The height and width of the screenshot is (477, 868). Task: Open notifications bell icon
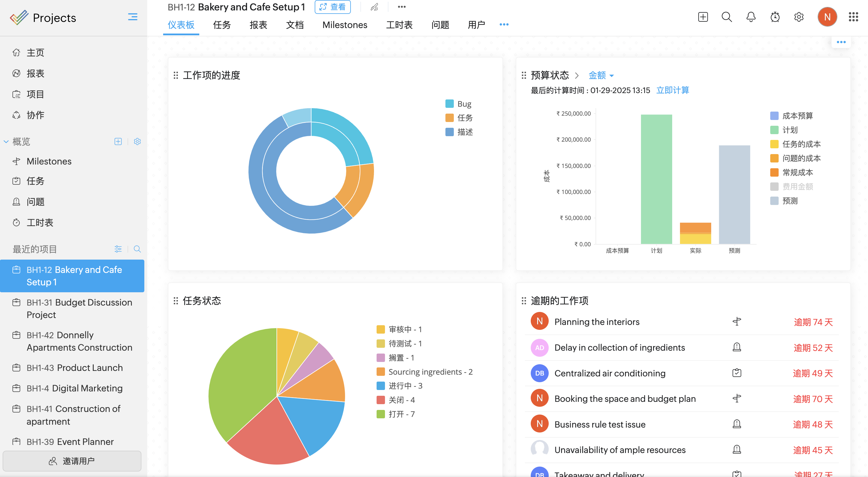751,17
